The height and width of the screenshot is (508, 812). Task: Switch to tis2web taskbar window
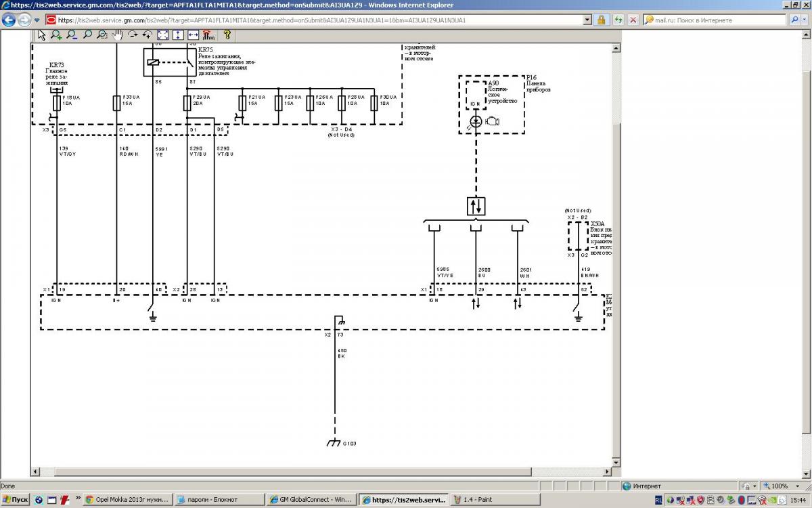tap(403, 500)
